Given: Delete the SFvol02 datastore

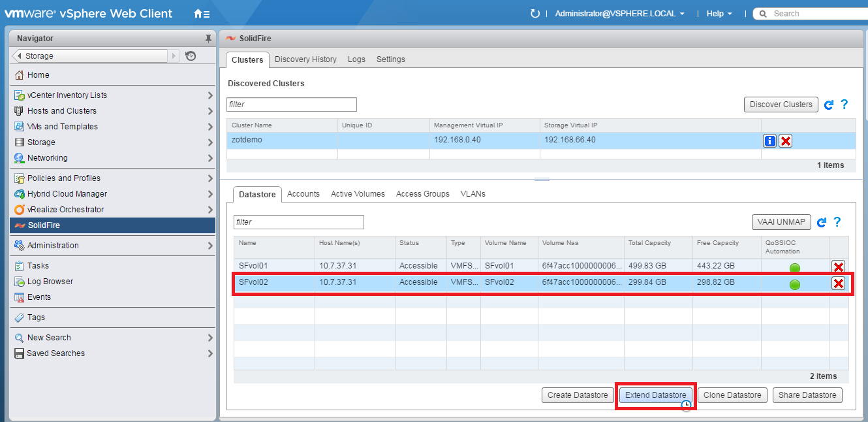Looking at the screenshot, I should (x=839, y=283).
